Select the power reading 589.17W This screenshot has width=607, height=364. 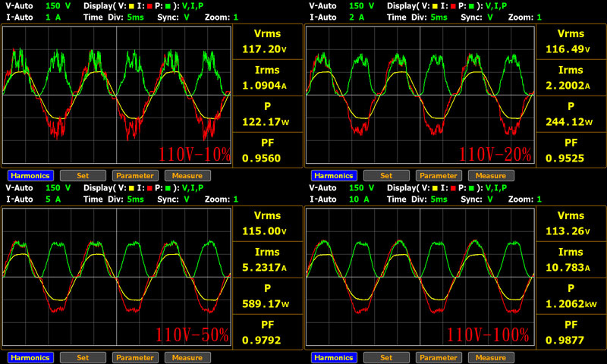coord(266,303)
